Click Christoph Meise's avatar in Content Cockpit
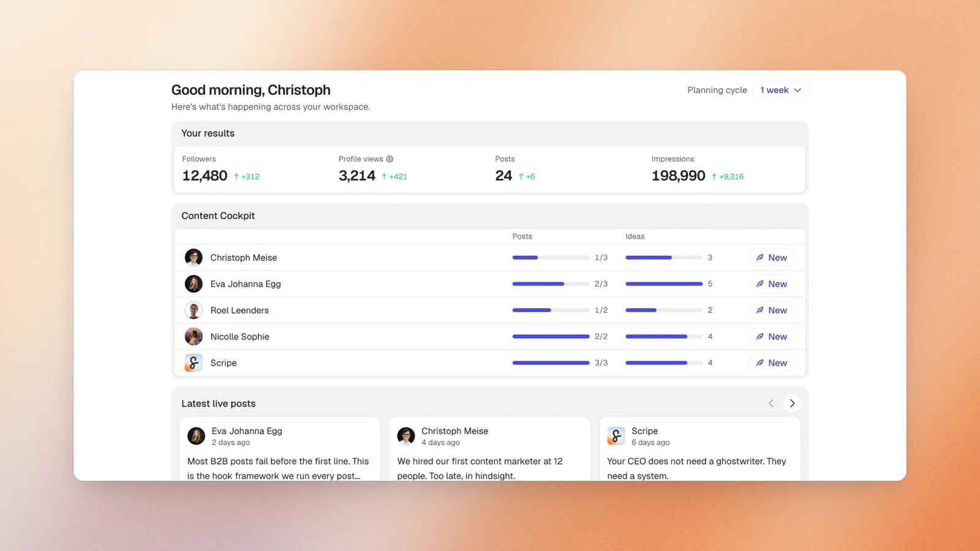Viewport: 980px width, 551px height. coord(194,258)
